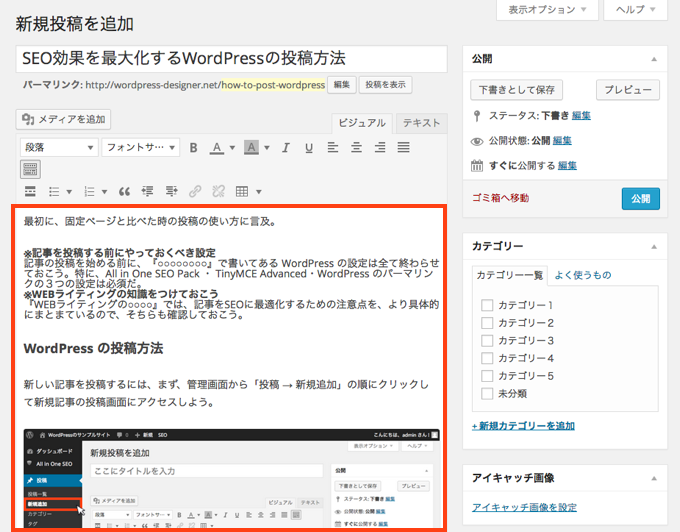The width and height of the screenshot is (680, 532).
Task: Apply underline formatting
Action: point(309,148)
